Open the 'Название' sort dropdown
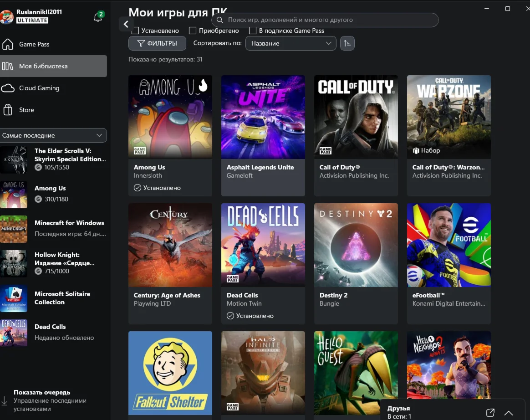The height and width of the screenshot is (420, 530). coord(290,43)
